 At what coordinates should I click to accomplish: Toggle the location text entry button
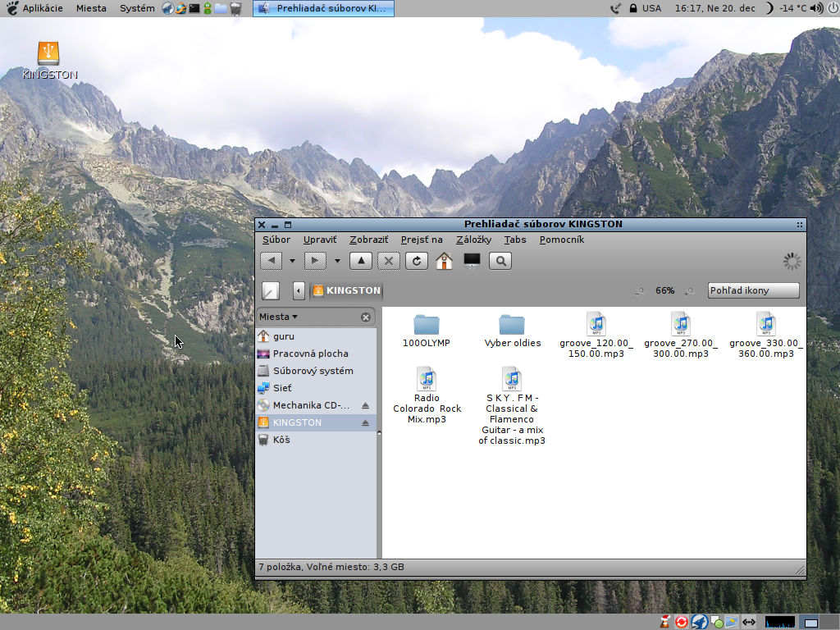pos(270,290)
